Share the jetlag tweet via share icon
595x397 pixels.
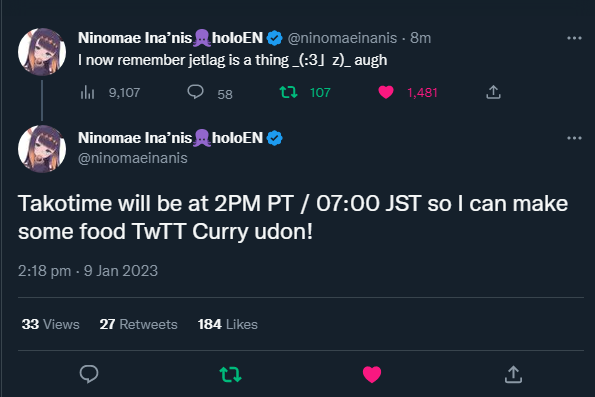click(x=493, y=92)
